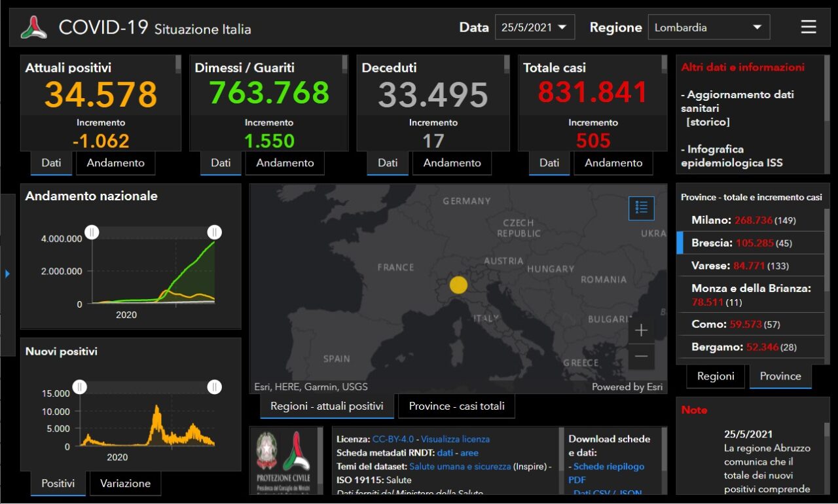The height and width of the screenshot is (504, 838).
Task: Zoom out on the map with minus
Action: pos(641,356)
